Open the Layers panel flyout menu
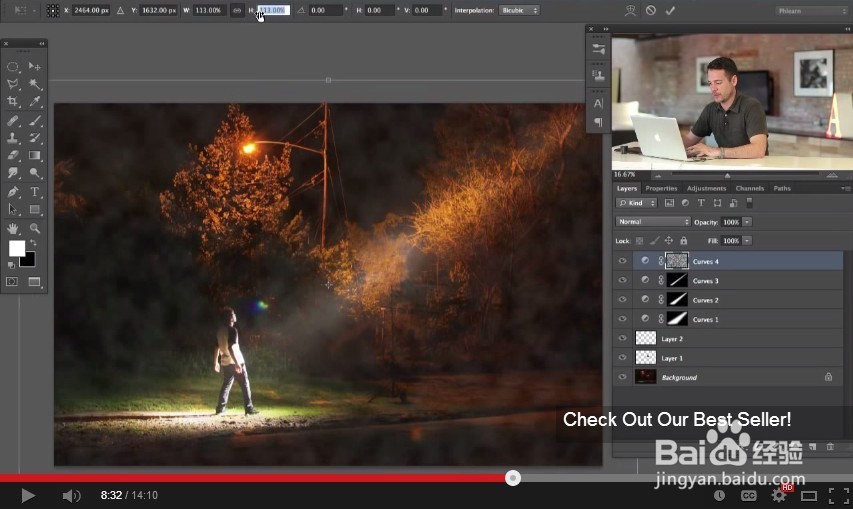Screen dimensions: 853x509 (845, 188)
